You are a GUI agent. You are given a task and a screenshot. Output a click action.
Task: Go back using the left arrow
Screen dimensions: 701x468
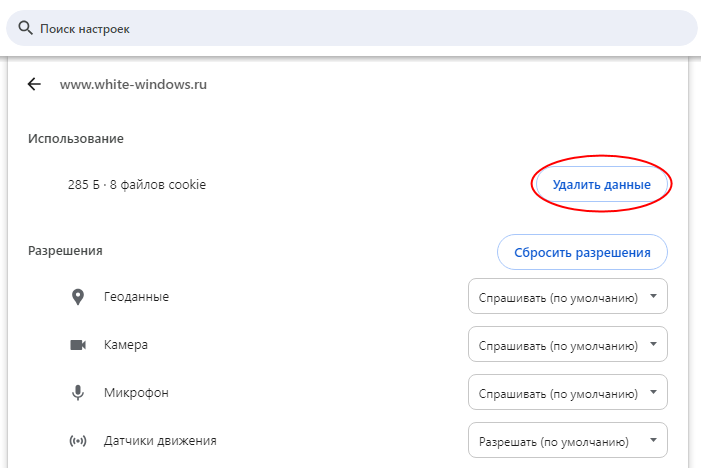[x=34, y=85]
